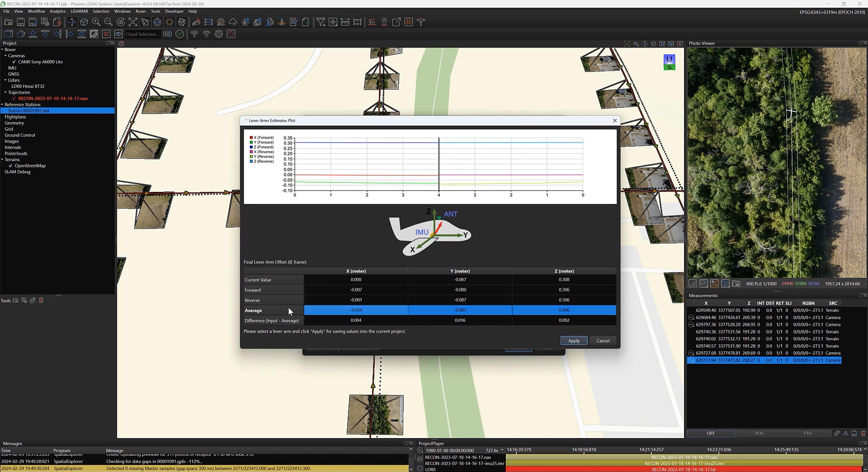The image size is (868, 472).
Task: Click the GNSS station pin icon
Action: coord(384,22)
